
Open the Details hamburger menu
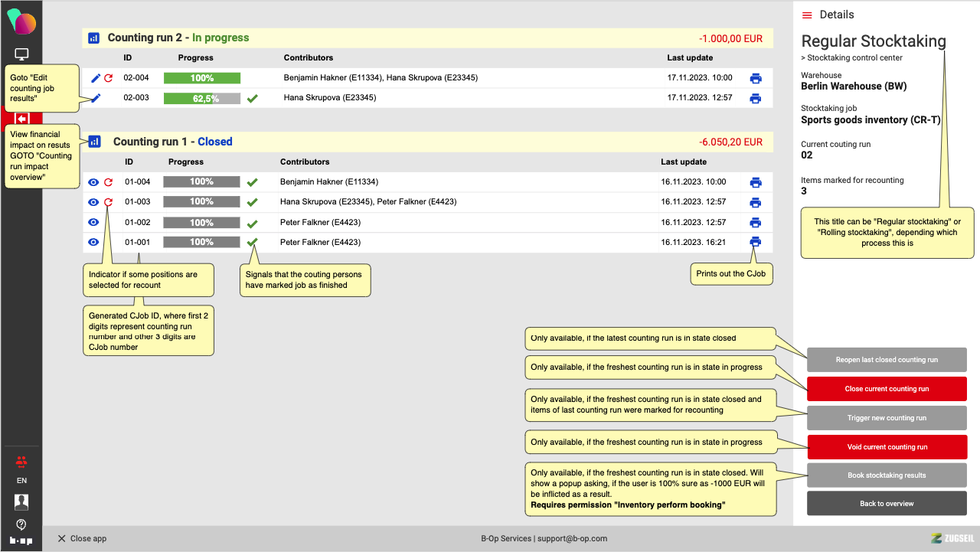coord(807,15)
